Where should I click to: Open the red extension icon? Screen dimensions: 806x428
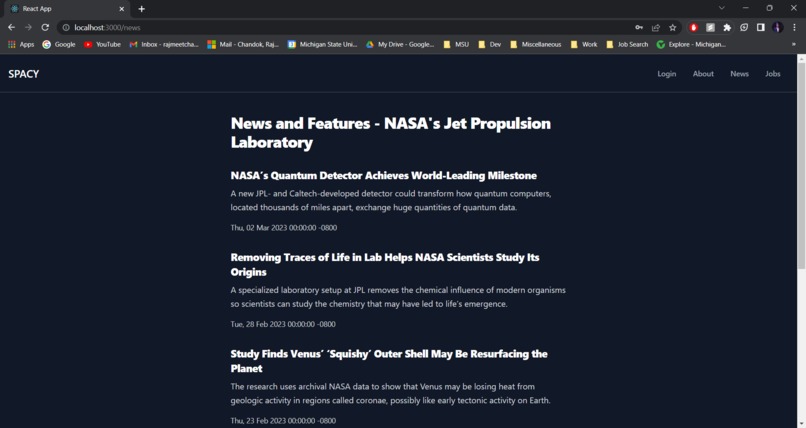[693, 28]
